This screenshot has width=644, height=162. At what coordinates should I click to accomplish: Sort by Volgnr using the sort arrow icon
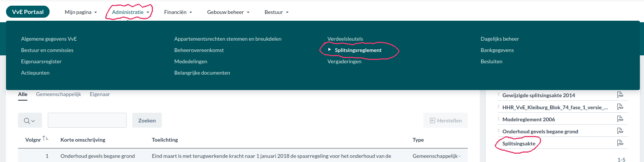coord(45,139)
